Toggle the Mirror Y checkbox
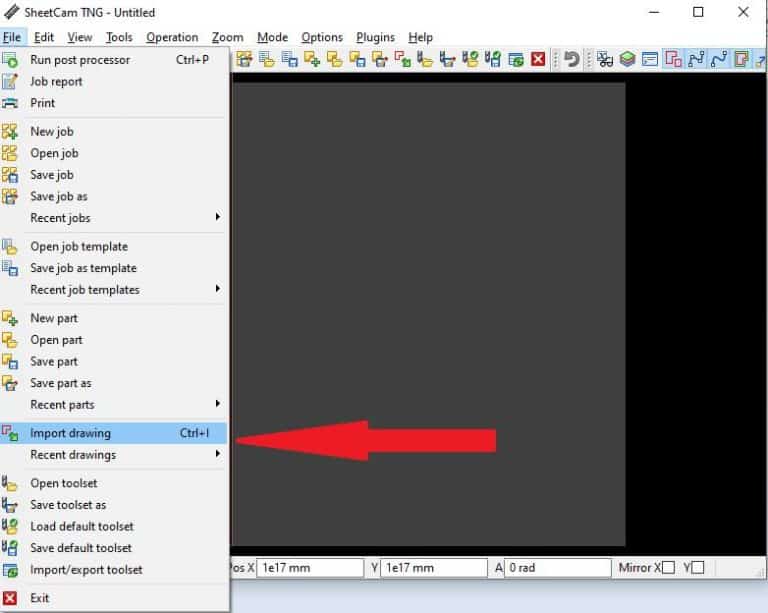768x613 pixels. 698,568
